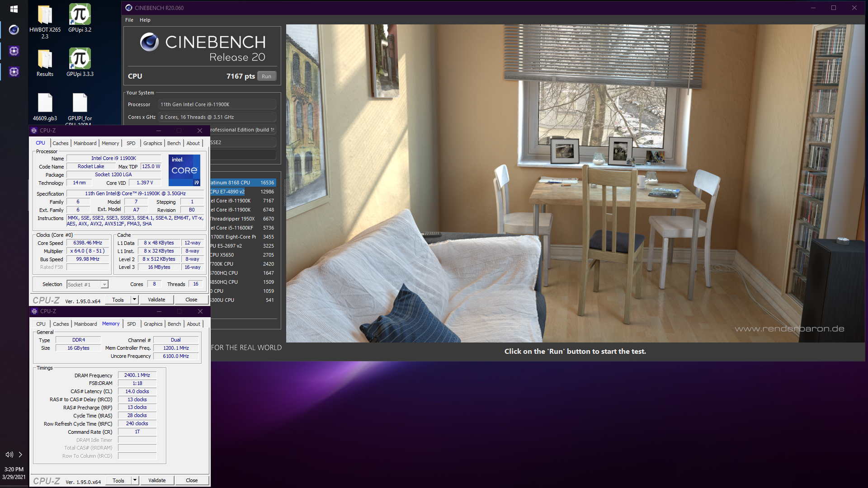The height and width of the screenshot is (488, 868).
Task: Open Tools dropdown arrow in upper CPU-Z
Action: [134, 300]
